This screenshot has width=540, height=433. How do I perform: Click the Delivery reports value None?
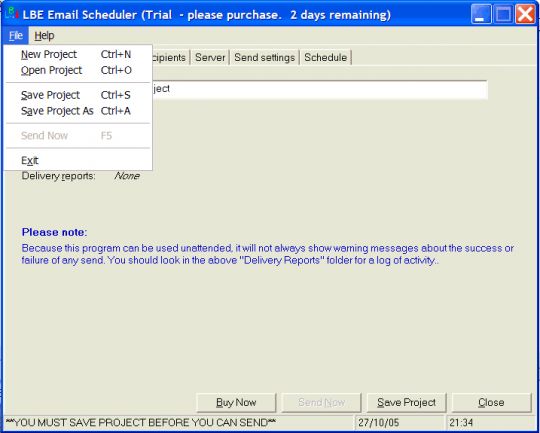(x=127, y=176)
